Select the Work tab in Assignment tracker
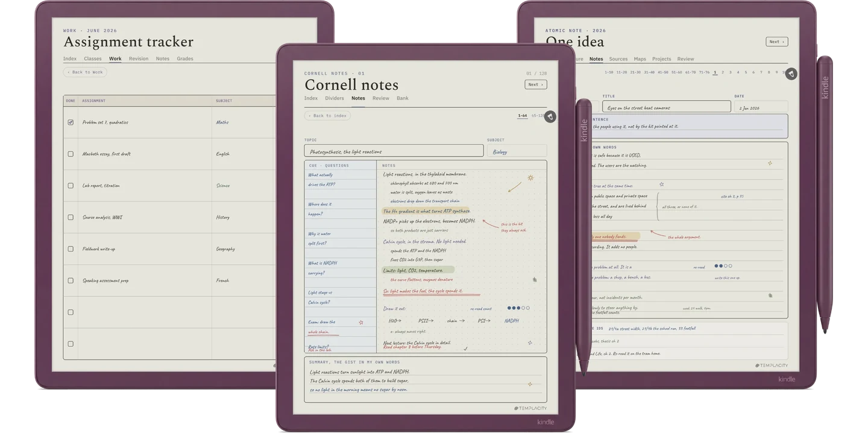The height and width of the screenshot is (433, 868). point(115,59)
